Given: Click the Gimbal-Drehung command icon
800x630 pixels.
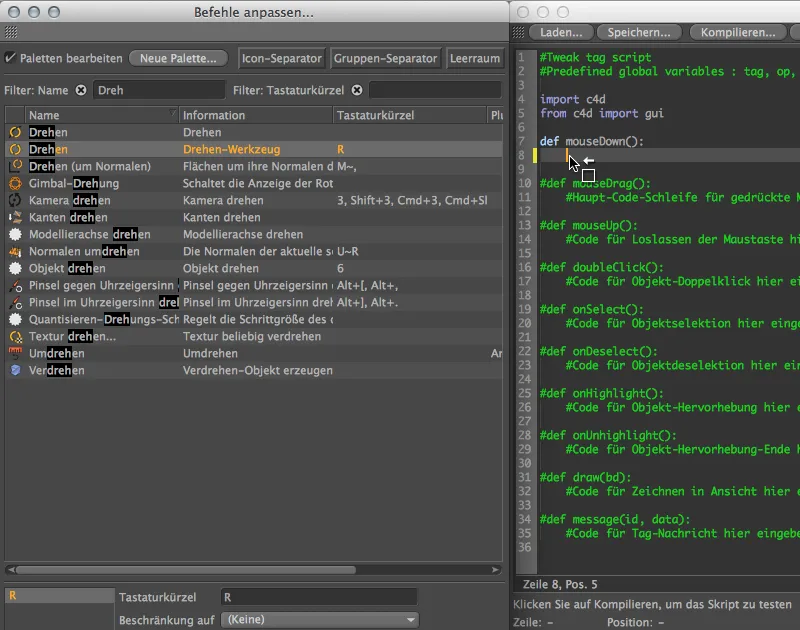Looking at the screenshot, I should [15, 183].
